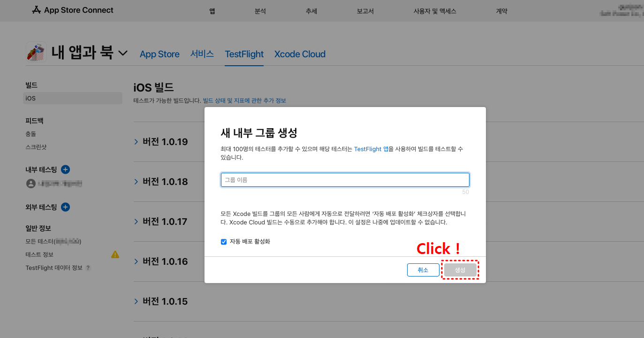Switch to the App Store tab
Viewport: 644px width, 338px height.
coord(159,54)
